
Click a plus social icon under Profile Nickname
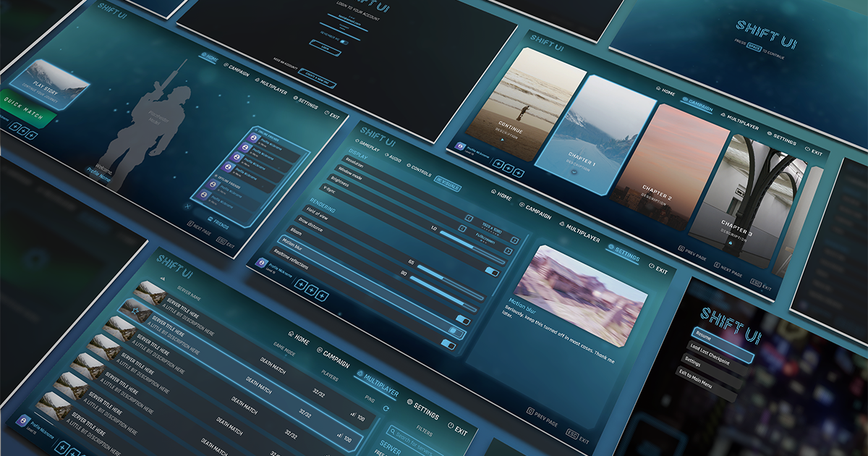pos(302,284)
